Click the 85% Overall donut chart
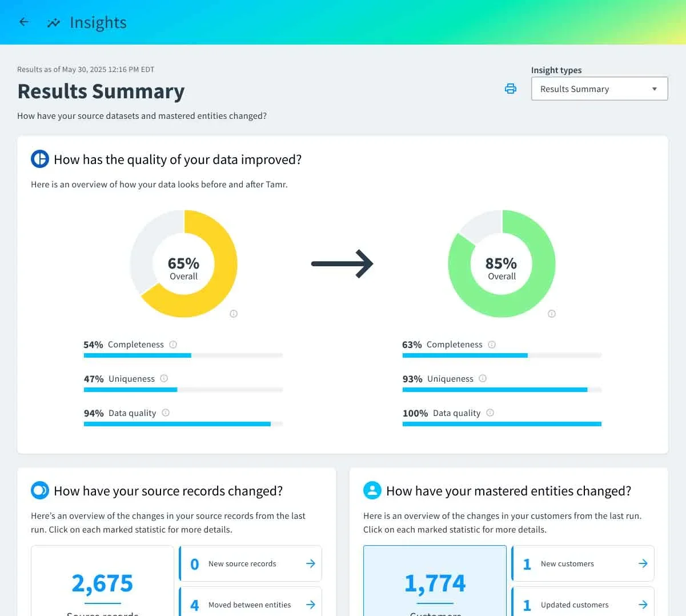This screenshot has height=616, width=686. pos(502,263)
